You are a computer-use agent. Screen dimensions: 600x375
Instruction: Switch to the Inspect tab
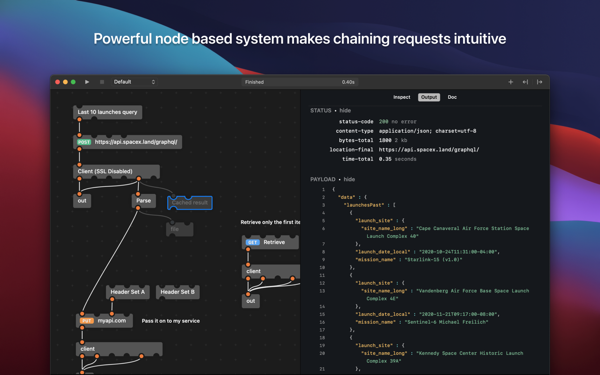tap(401, 97)
